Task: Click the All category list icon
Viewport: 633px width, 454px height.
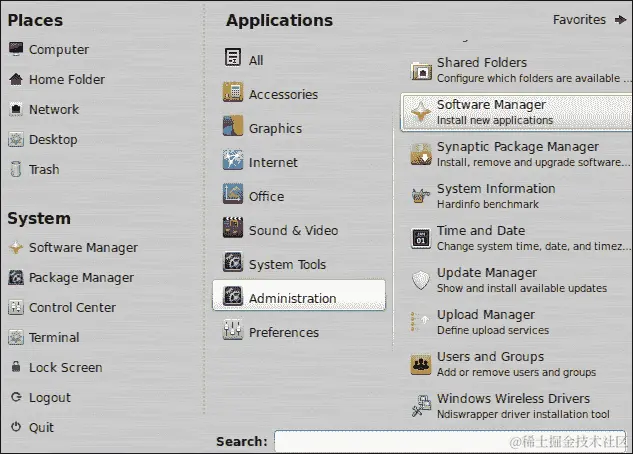Action: [x=233, y=57]
